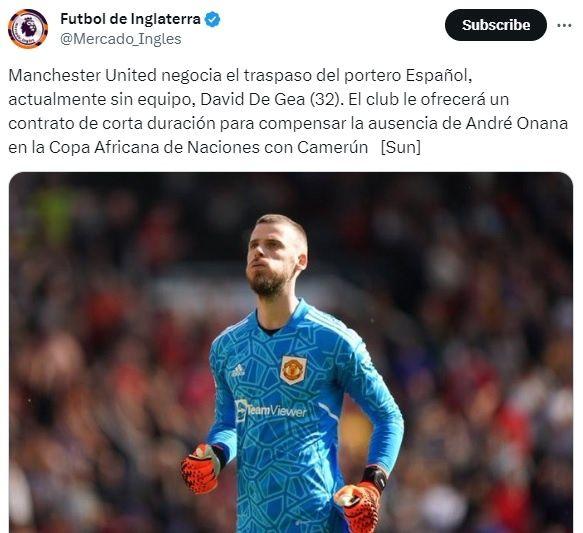Viewport: 583px width, 533px height.
Task: Subscribe to Futbol de Inglaterra
Action: tap(496, 25)
